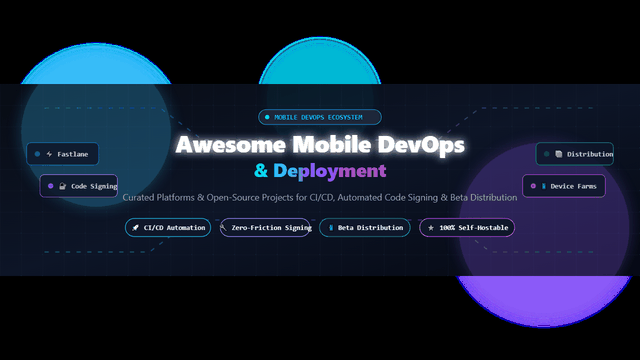This screenshot has width=640, height=360.
Task: Click the key icon beside Zero-Friction Signing
Action: click(x=223, y=227)
